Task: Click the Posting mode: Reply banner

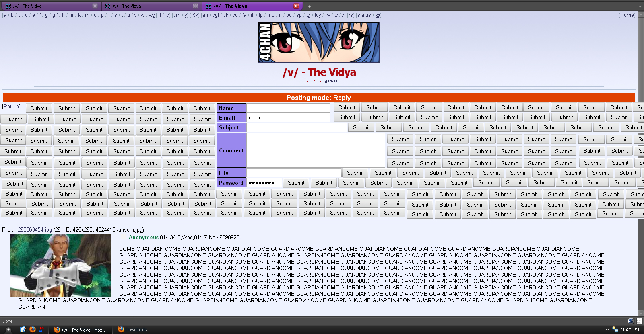Action: tap(319, 98)
